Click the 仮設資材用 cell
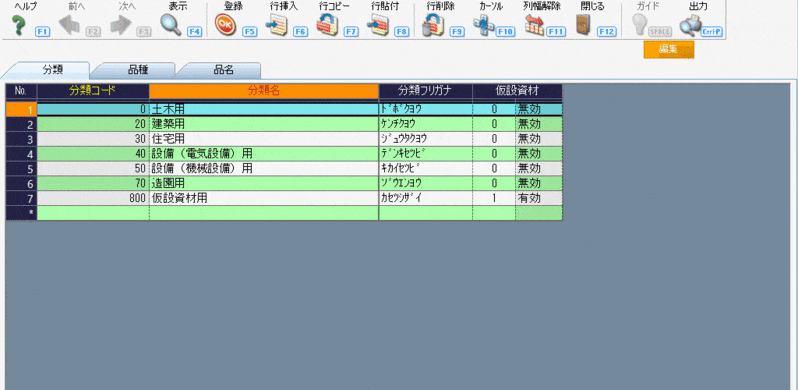The image size is (798, 390). [x=264, y=198]
